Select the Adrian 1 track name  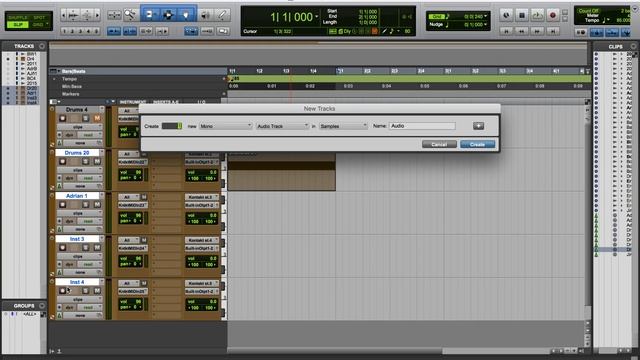tap(77, 196)
